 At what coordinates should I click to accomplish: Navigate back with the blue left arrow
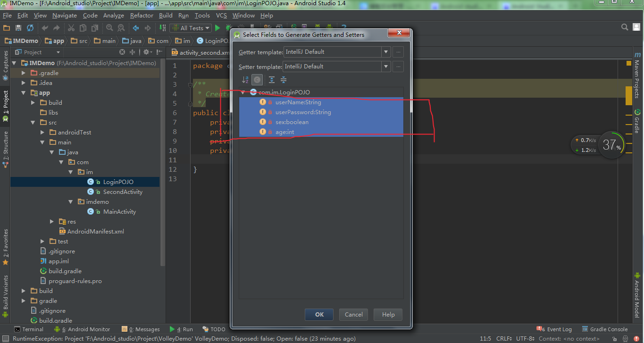(x=136, y=28)
